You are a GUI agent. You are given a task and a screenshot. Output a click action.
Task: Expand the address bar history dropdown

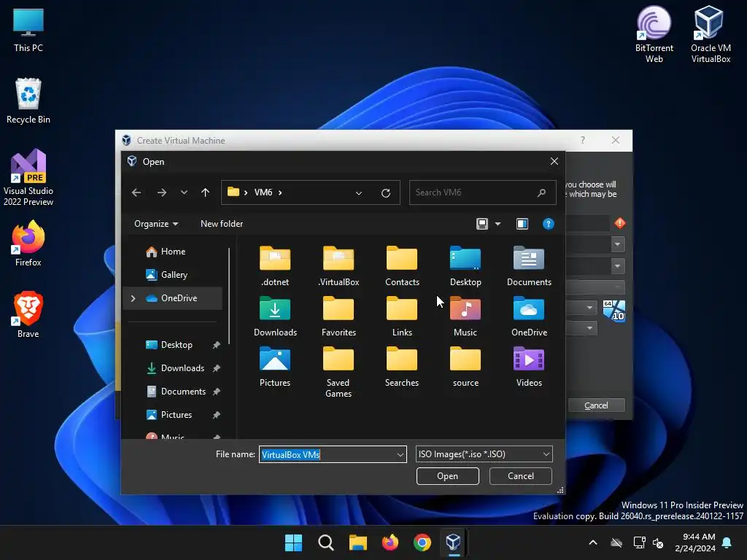359,192
